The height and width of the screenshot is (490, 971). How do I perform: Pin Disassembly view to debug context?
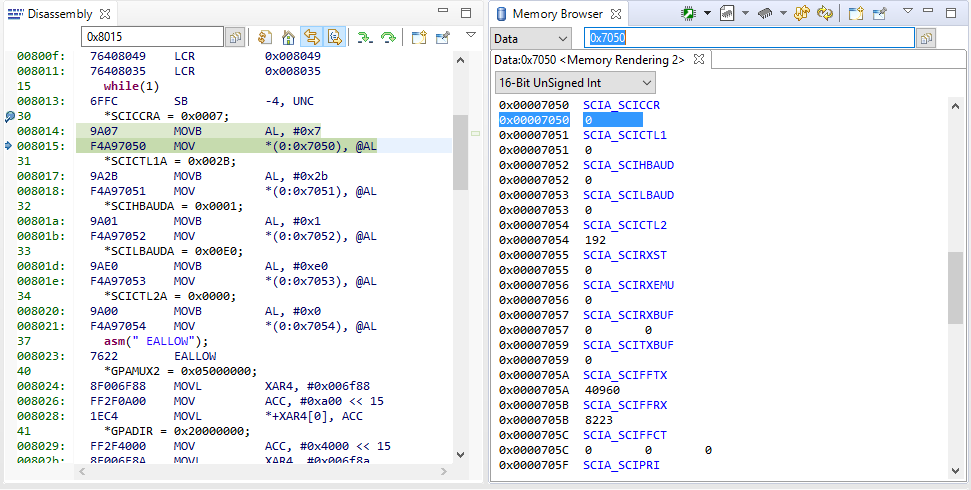tap(443, 37)
